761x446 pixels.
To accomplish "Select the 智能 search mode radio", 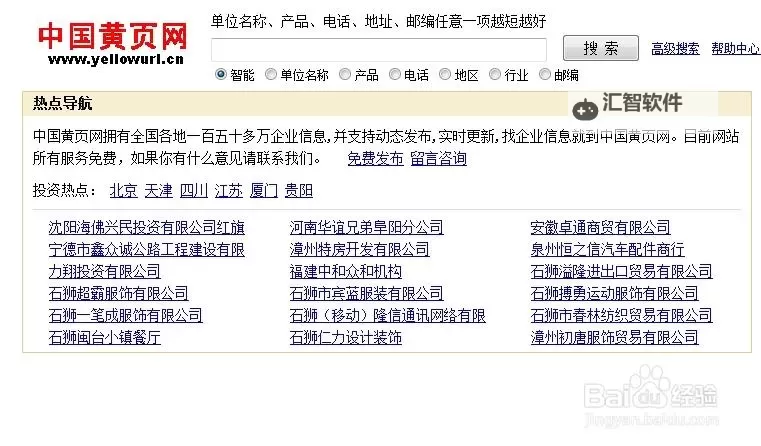I will [221, 74].
